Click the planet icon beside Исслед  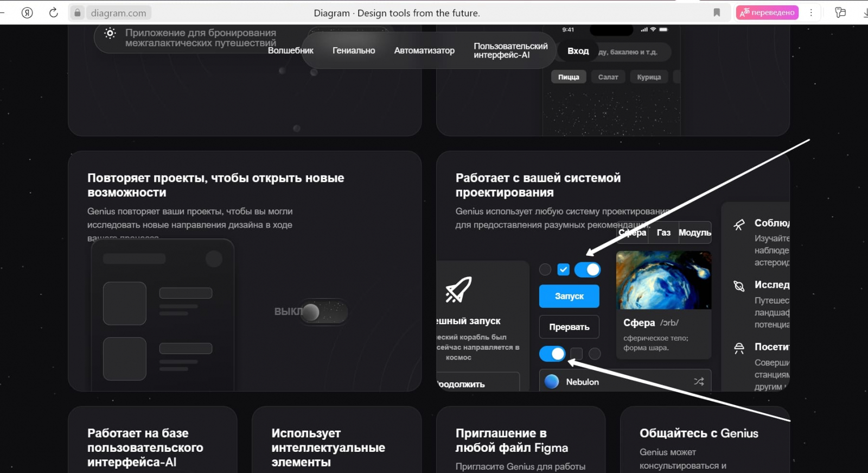(739, 286)
